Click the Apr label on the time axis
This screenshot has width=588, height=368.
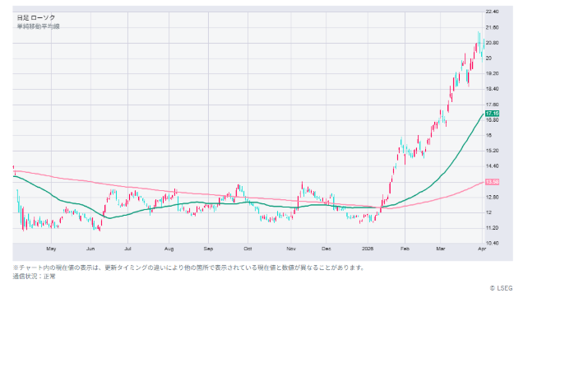pyautogui.click(x=480, y=248)
